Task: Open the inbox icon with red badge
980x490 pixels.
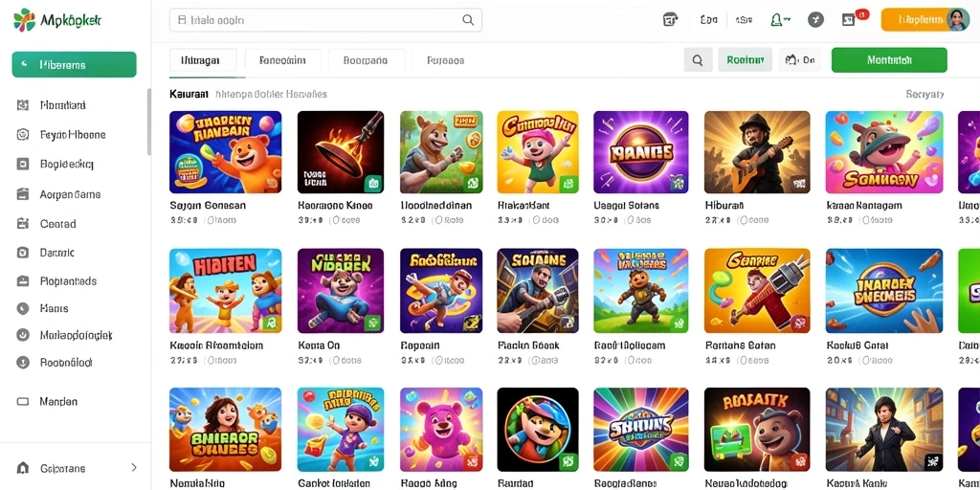Action: (x=850, y=19)
